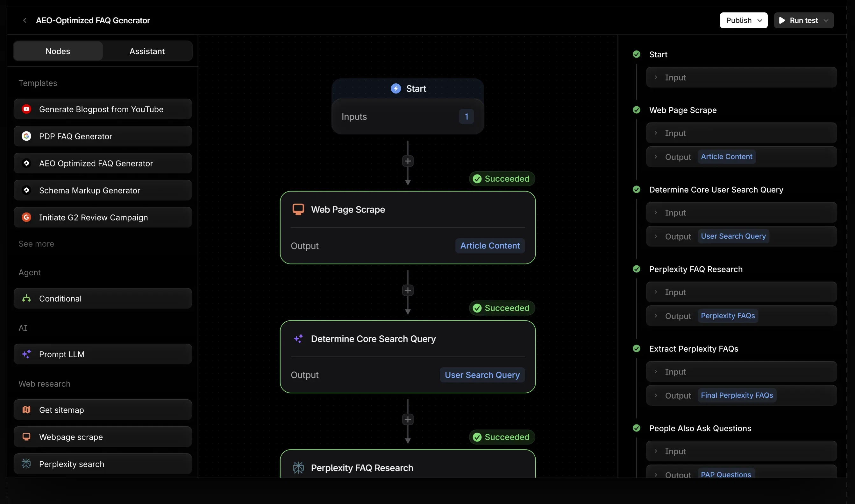Expand the User Search Query output row
The image size is (855, 504).
pyautogui.click(x=742, y=236)
